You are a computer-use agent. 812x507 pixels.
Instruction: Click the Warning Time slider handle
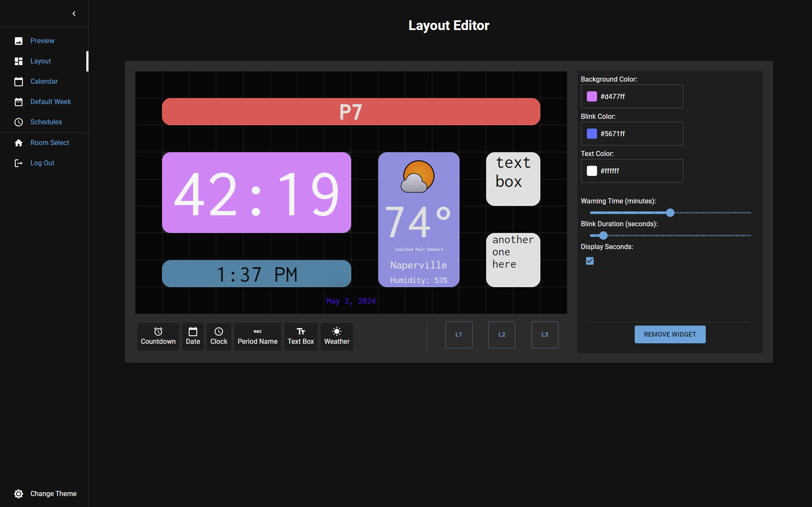670,213
